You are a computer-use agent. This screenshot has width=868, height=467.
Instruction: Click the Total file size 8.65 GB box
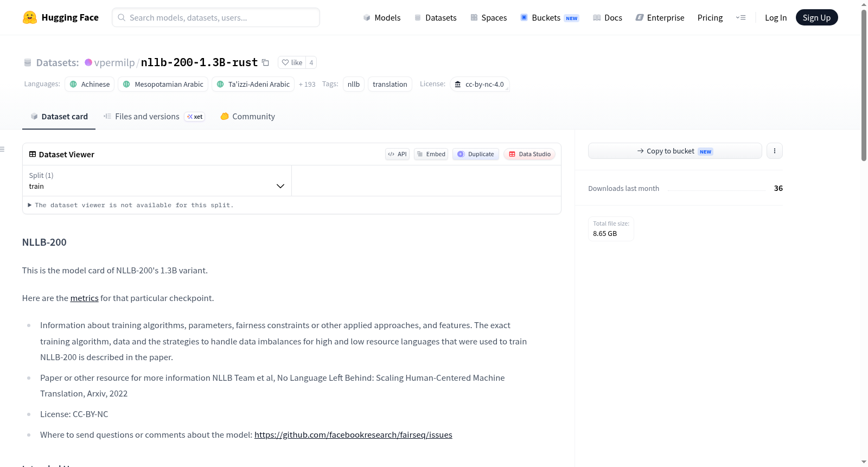point(611,228)
